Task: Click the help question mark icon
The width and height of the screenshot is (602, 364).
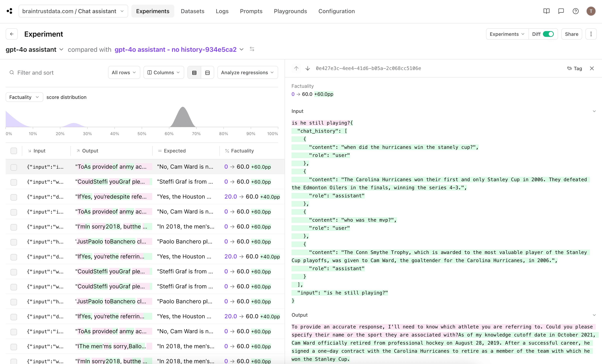Action: coord(575,11)
